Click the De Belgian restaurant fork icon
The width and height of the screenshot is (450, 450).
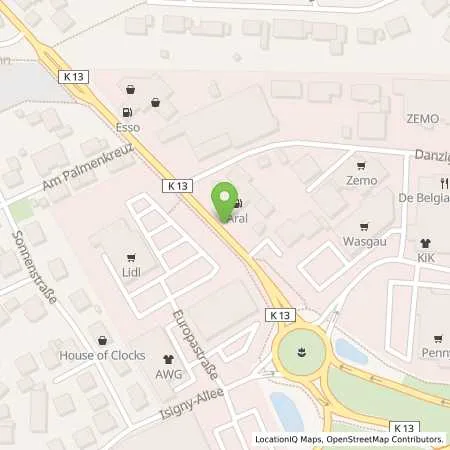point(444,183)
